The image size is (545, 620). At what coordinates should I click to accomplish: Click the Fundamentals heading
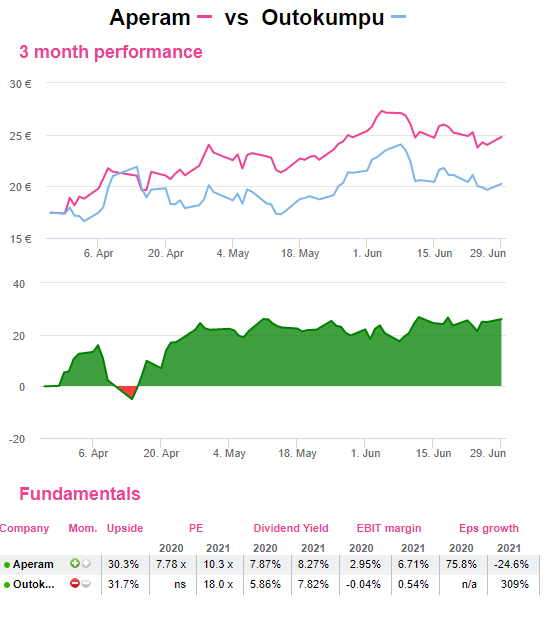[x=80, y=494]
